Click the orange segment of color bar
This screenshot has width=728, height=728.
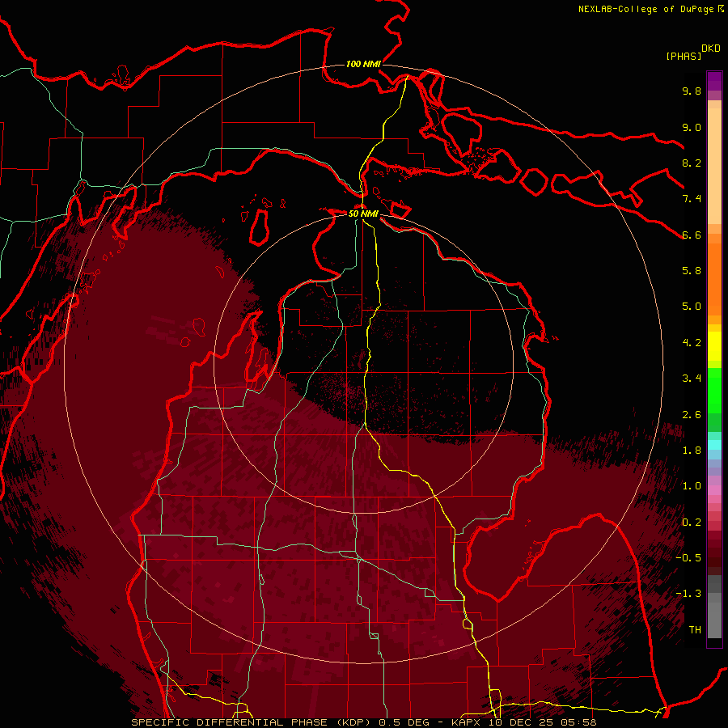pyautogui.click(x=714, y=278)
